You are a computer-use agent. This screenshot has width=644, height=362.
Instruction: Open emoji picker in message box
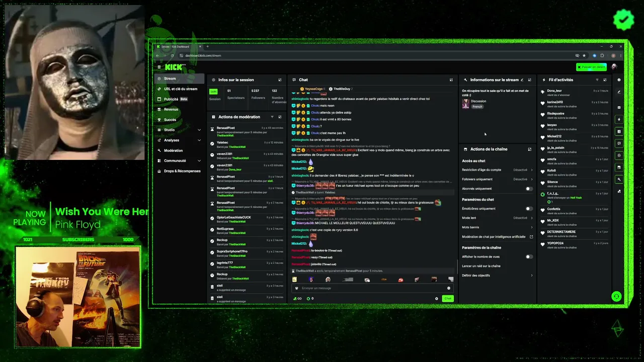click(x=449, y=288)
